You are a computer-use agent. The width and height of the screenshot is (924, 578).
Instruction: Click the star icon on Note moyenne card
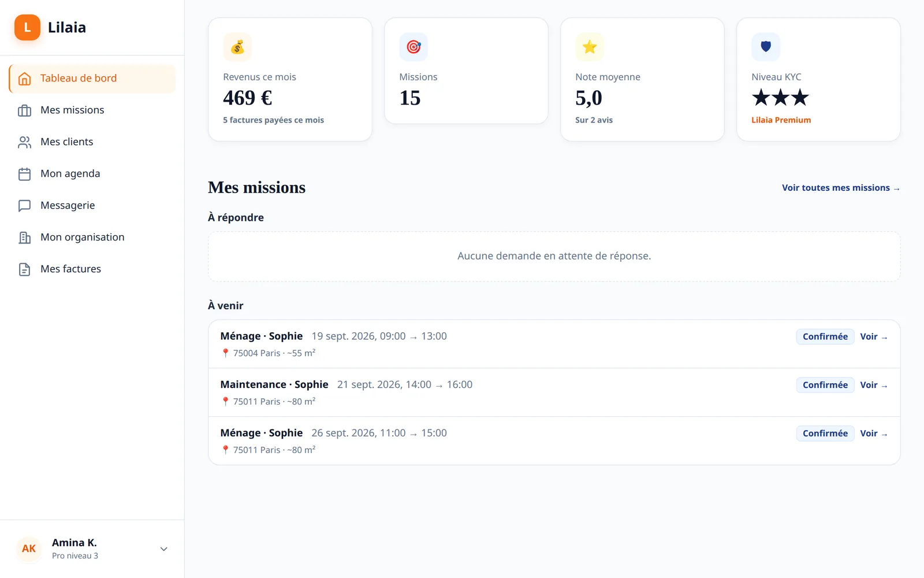pyautogui.click(x=590, y=47)
